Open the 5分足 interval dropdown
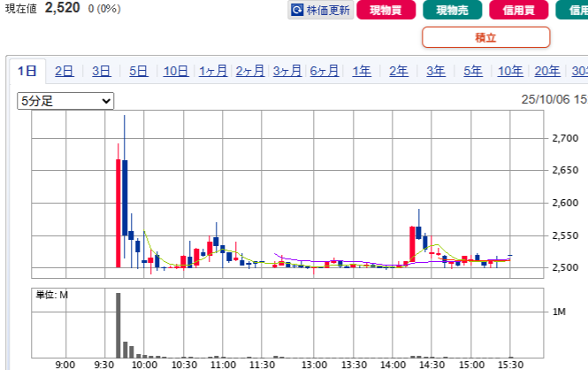 coord(66,101)
